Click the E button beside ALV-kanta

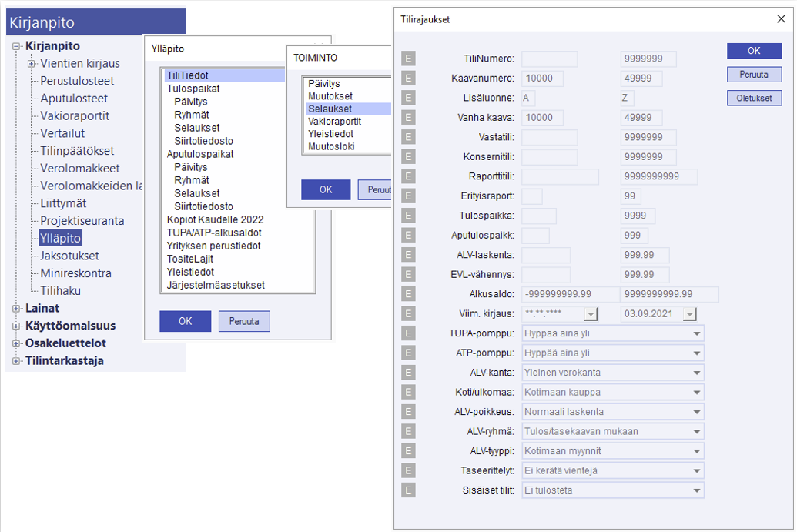pyautogui.click(x=408, y=372)
